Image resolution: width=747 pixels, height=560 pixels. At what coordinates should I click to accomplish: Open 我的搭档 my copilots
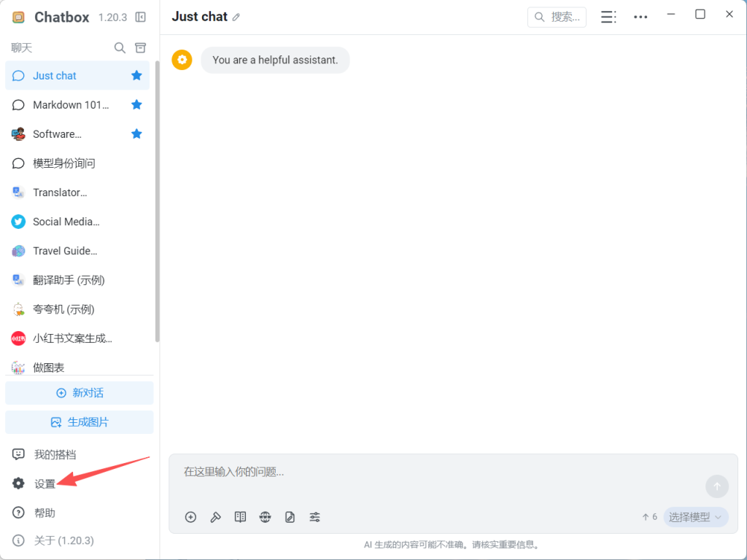tap(79, 455)
